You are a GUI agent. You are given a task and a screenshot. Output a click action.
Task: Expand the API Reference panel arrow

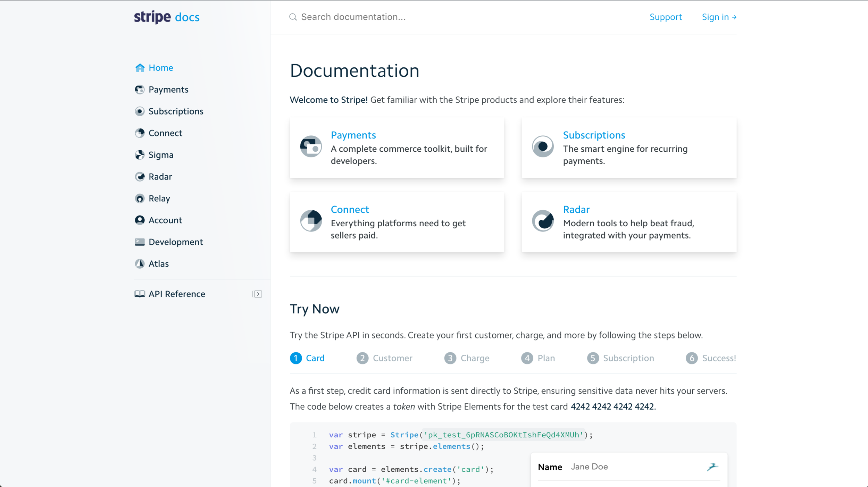[x=257, y=294]
